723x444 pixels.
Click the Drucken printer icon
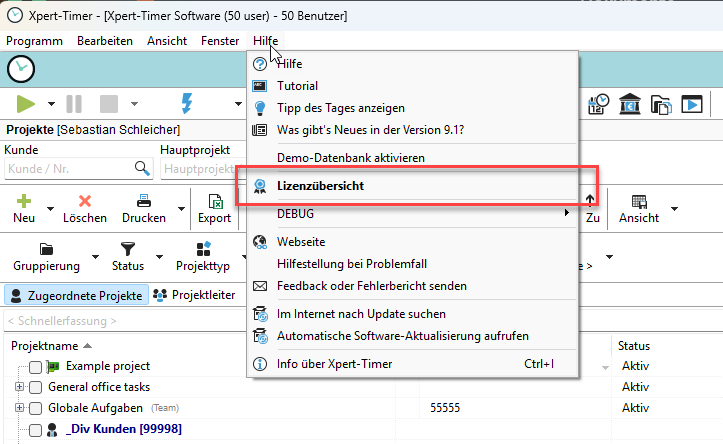(144, 201)
